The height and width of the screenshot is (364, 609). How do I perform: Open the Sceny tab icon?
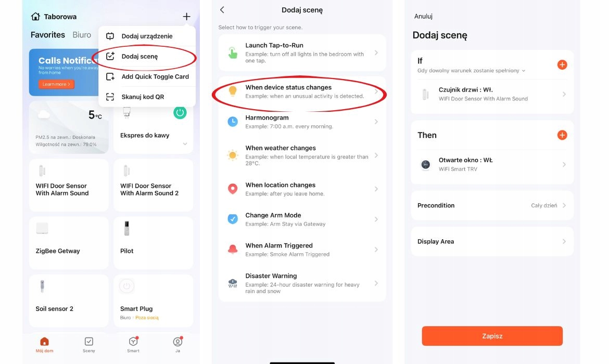[88, 342]
